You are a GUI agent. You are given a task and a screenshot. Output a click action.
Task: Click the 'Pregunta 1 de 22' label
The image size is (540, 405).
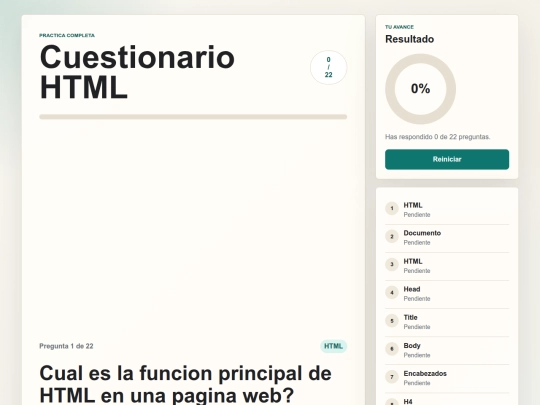coord(66,346)
